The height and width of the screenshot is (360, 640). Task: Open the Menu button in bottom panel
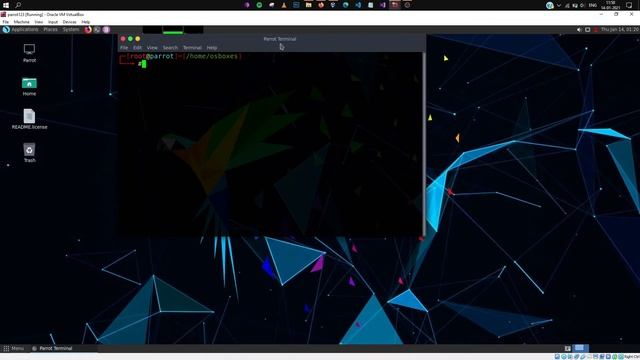13,348
